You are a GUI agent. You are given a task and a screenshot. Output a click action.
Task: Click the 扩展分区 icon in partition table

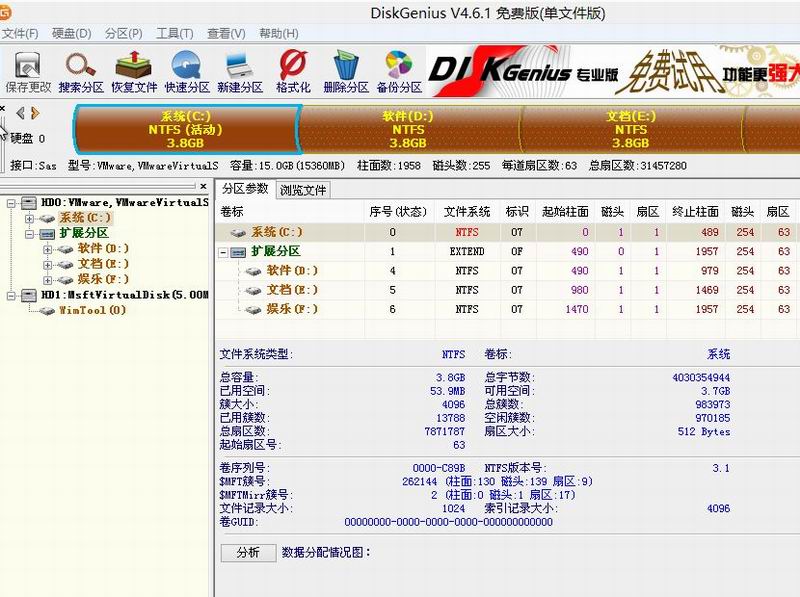238,252
